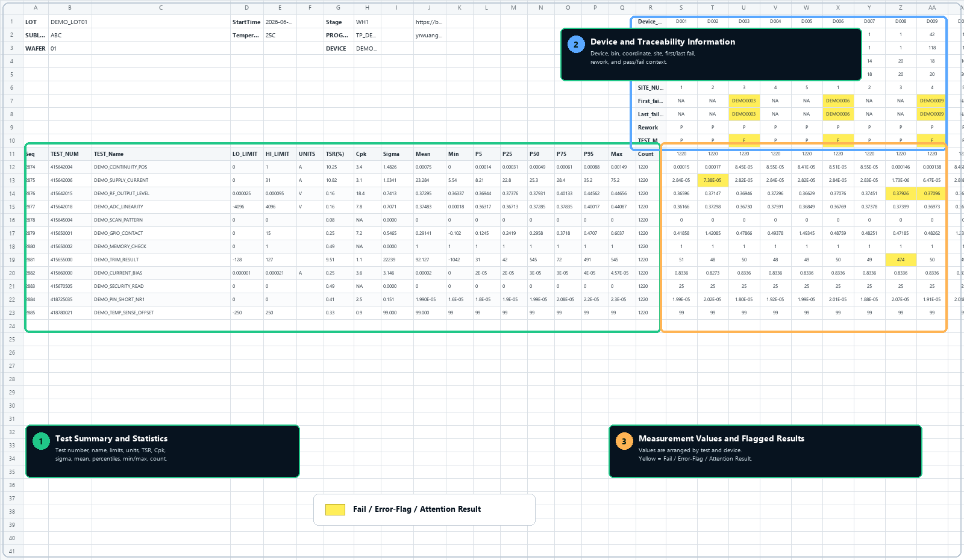Viewport: 964px width, 560px height.
Task: Click the yellow flagged 0.37926 cell
Action: click(901, 194)
